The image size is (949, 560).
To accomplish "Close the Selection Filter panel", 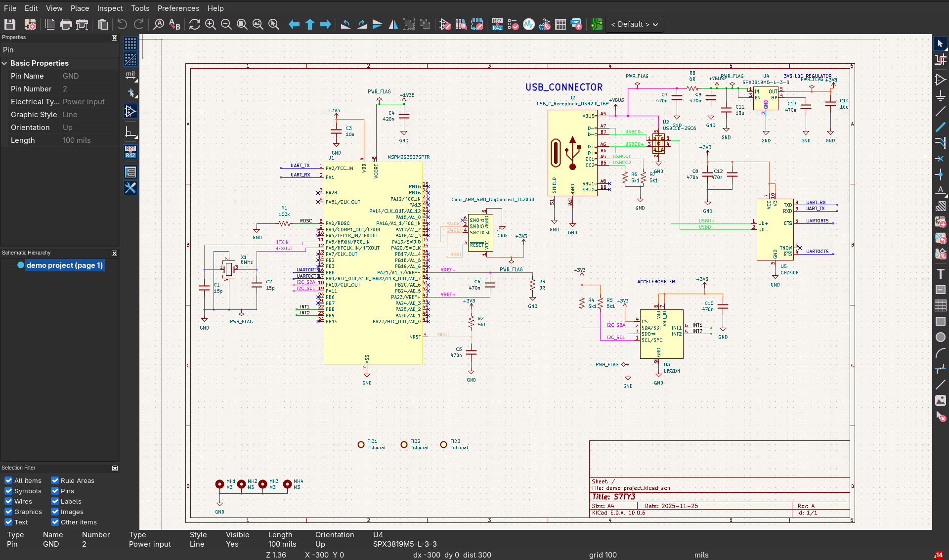I will [x=115, y=468].
